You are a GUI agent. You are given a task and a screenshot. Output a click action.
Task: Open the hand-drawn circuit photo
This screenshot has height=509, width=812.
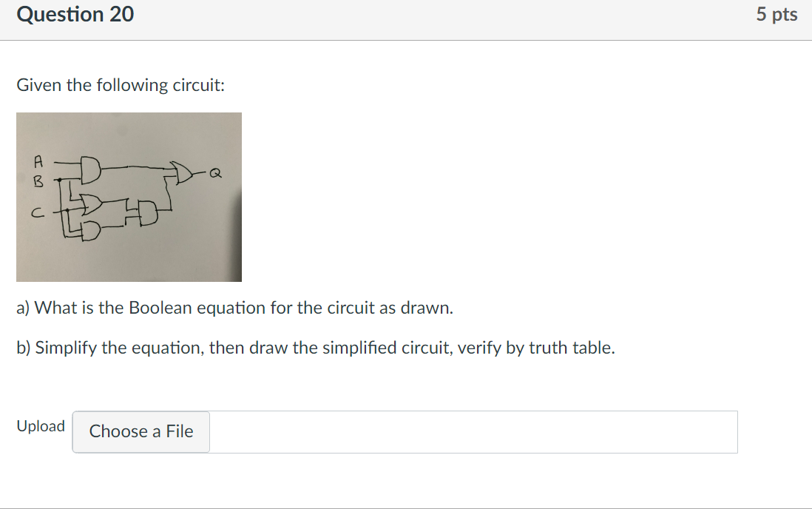coord(129,197)
